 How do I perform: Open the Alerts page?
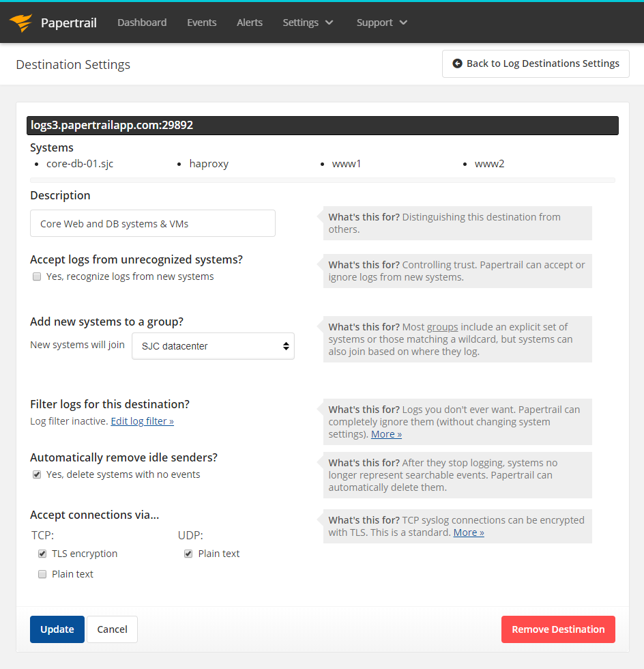click(x=250, y=23)
